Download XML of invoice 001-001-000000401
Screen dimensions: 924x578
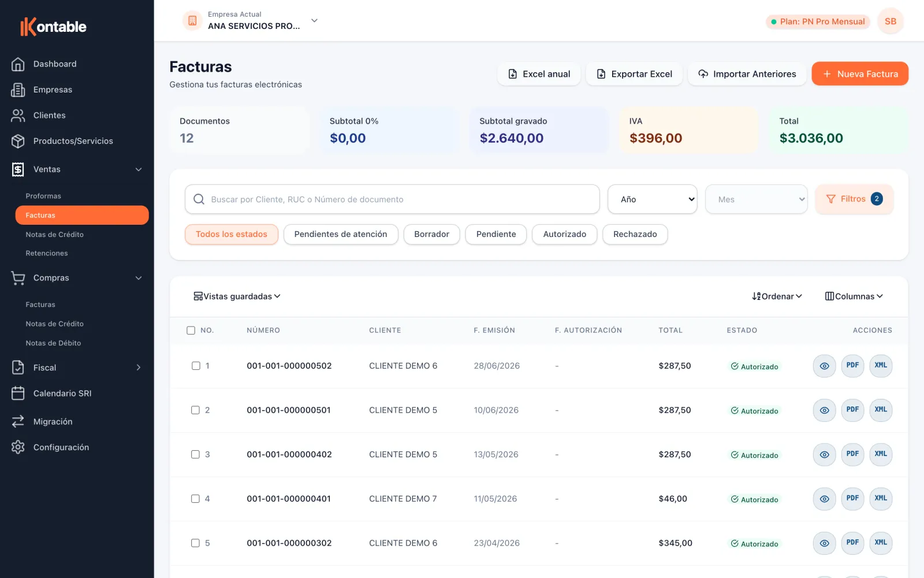881,499
